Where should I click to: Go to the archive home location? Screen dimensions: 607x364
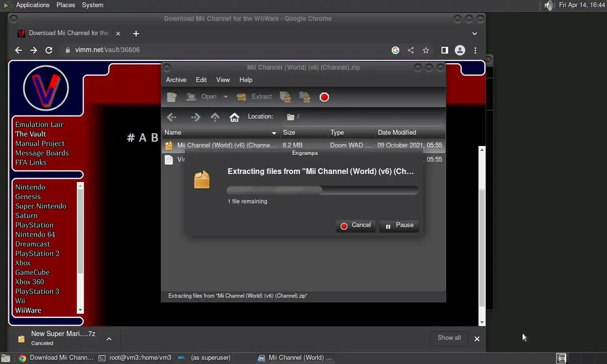coord(234,117)
